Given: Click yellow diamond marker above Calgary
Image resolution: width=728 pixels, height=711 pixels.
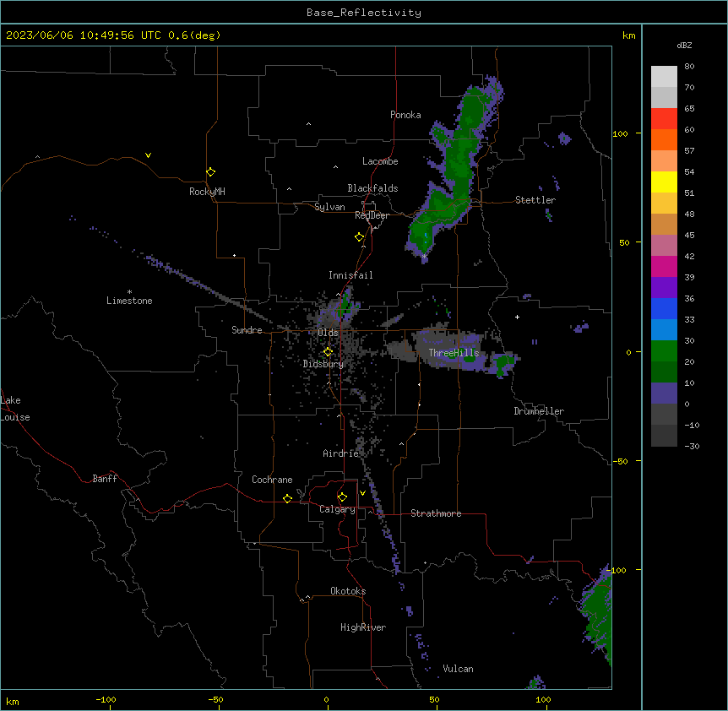Looking at the screenshot, I should pos(342,497).
